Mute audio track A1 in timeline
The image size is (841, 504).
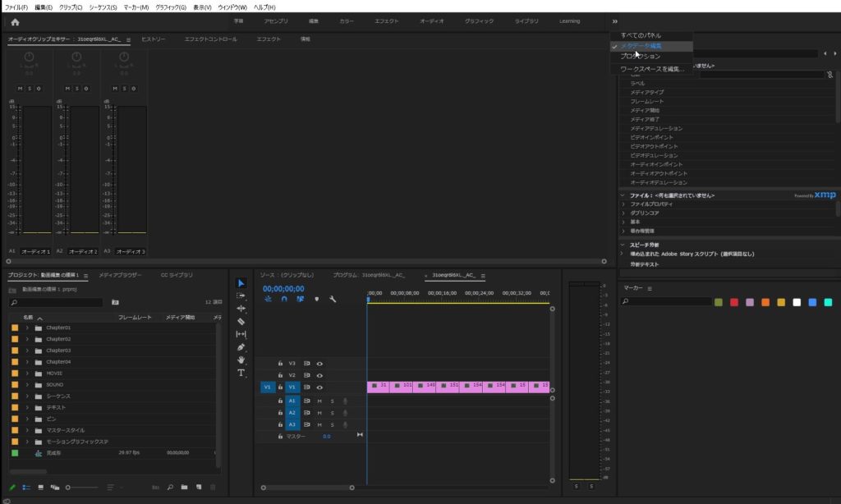coord(319,401)
